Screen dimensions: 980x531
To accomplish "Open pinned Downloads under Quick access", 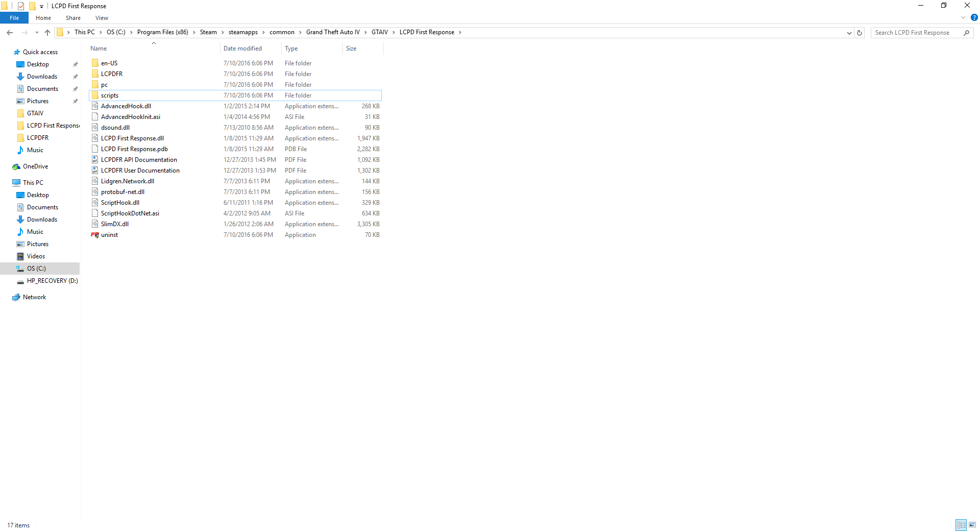I will pyautogui.click(x=42, y=77).
